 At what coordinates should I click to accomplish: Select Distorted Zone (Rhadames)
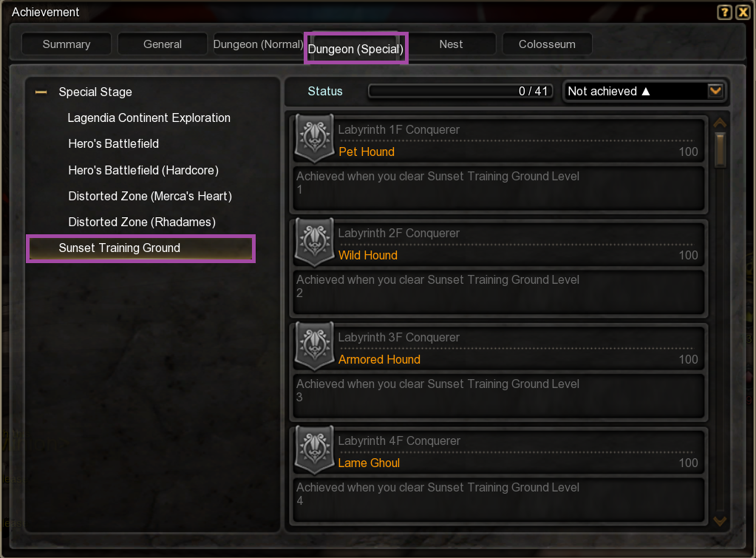[142, 222]
